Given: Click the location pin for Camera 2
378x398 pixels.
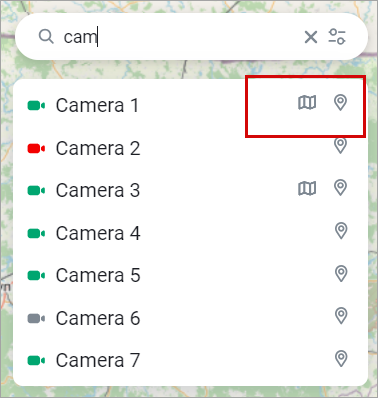Looking at the screenshot, I should [340, 146].
